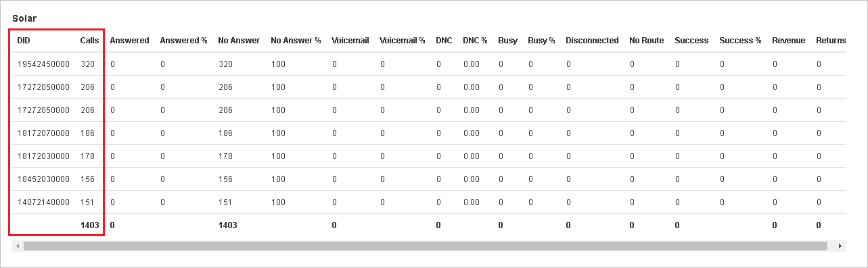Click the Answered column header
Screen dimensions: 868x268
tap(129, 41)
